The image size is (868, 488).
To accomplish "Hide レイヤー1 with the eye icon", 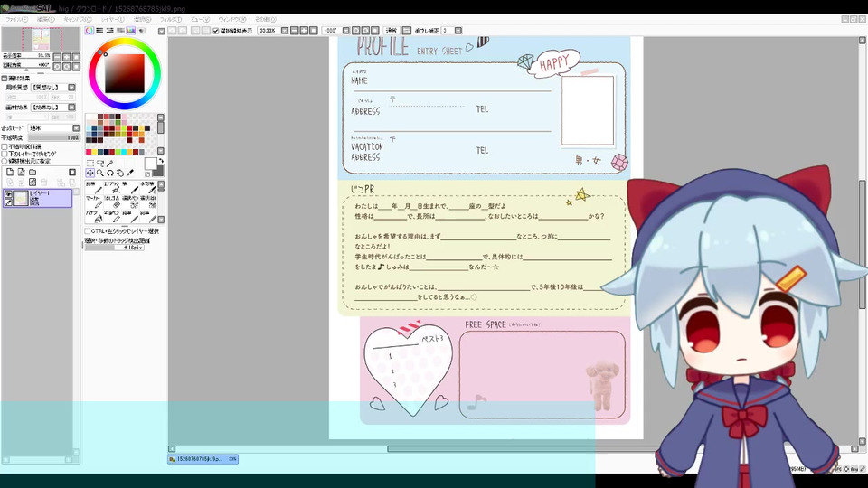I will [x=8, y=195].
